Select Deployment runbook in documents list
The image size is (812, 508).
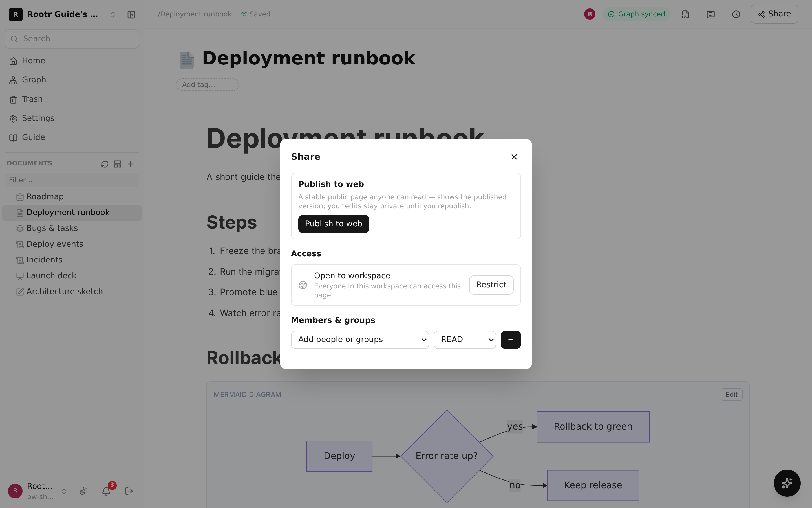(x=72, y=213)
